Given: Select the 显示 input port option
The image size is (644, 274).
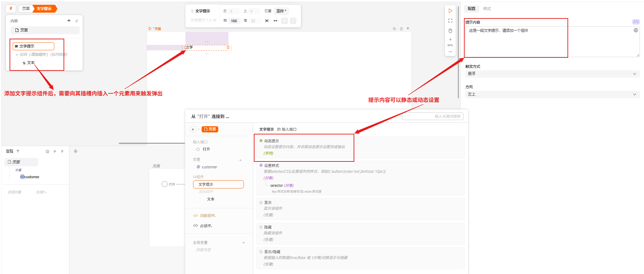Looking at the screenshot, I should tap(268, 203).
